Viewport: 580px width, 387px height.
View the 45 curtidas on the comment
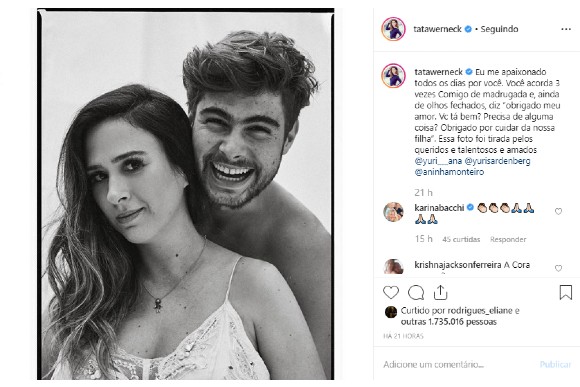point(461,239)
